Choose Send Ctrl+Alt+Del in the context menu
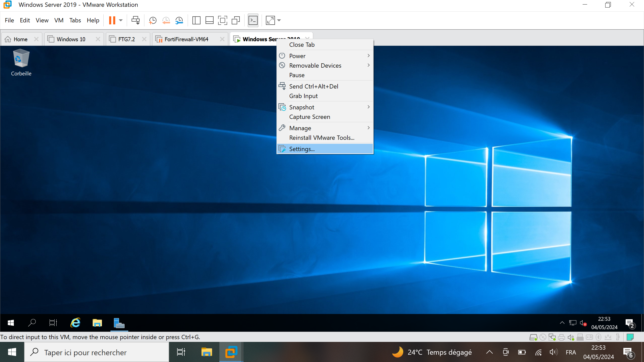644x362 pixels. coord(325,86)
